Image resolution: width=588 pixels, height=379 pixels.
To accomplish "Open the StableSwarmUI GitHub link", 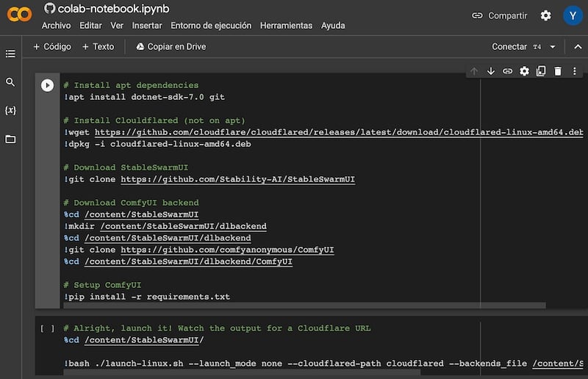I will click(x=238, y=179).
